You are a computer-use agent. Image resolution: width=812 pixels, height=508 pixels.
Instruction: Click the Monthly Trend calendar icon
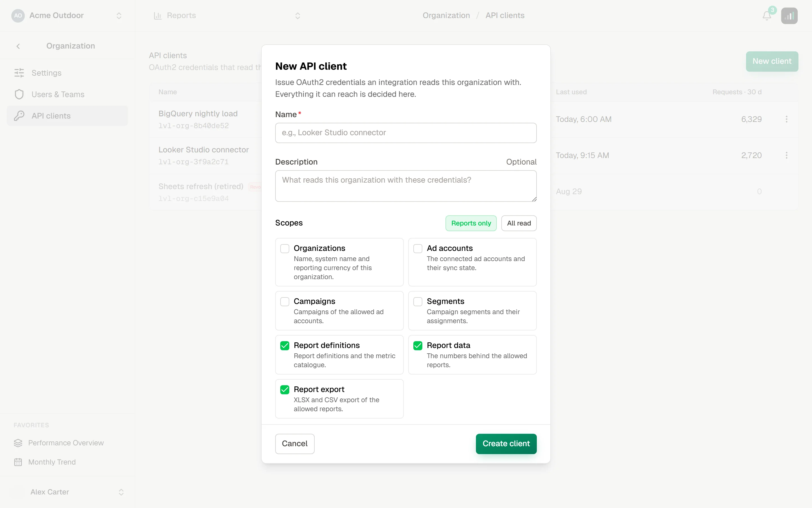point(18,462)
